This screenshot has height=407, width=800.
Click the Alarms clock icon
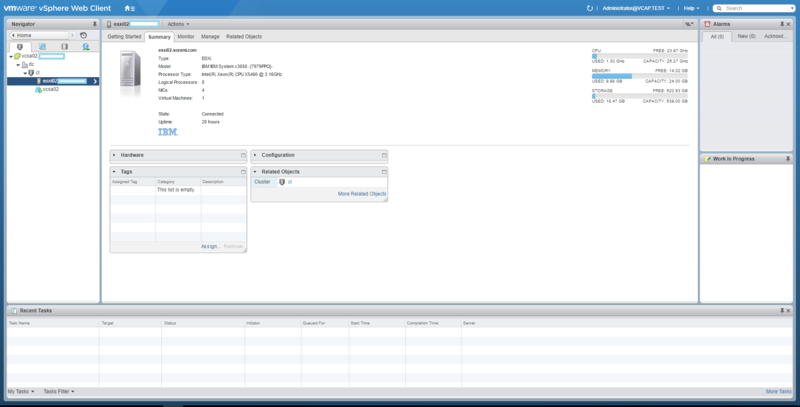coord(707,24)
